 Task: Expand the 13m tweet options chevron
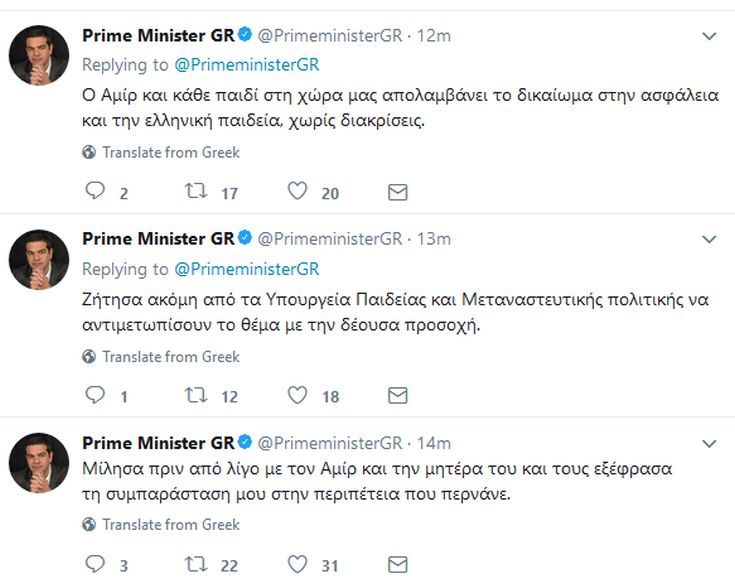709,239
